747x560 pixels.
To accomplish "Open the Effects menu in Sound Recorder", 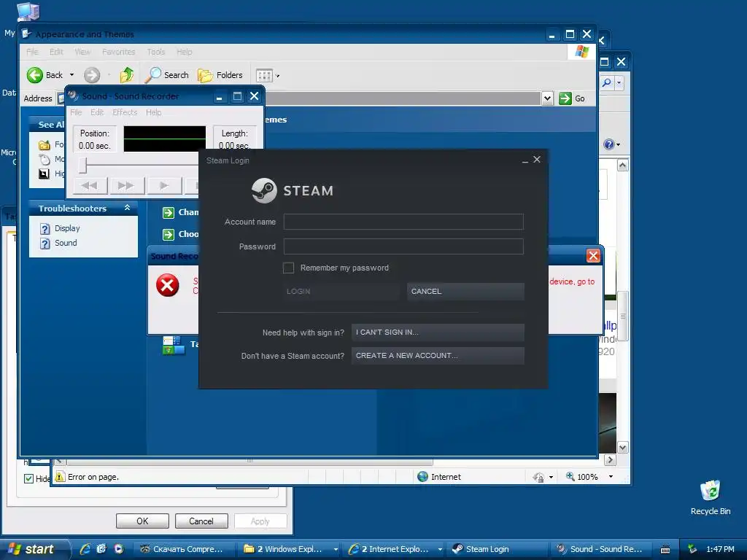I will pos(125,112).
